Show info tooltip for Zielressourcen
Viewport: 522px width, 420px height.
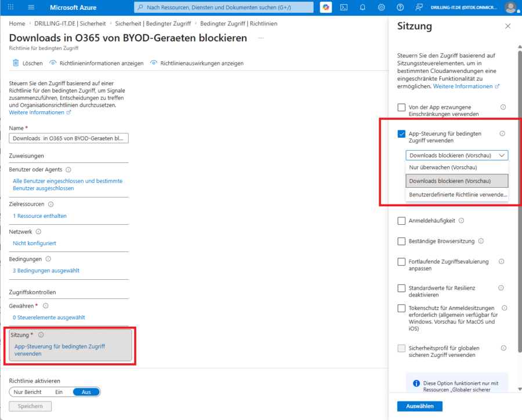(50, 204)
